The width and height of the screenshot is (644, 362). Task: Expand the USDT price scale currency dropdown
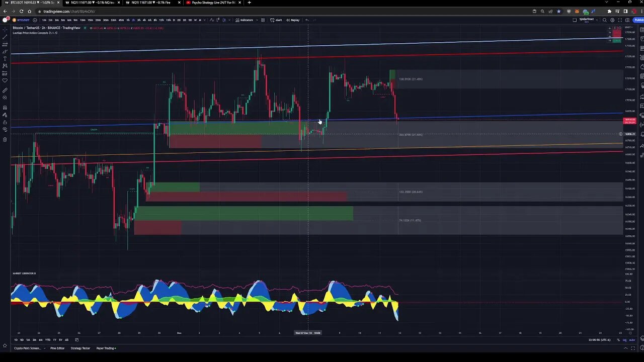(x=629, y=27)
